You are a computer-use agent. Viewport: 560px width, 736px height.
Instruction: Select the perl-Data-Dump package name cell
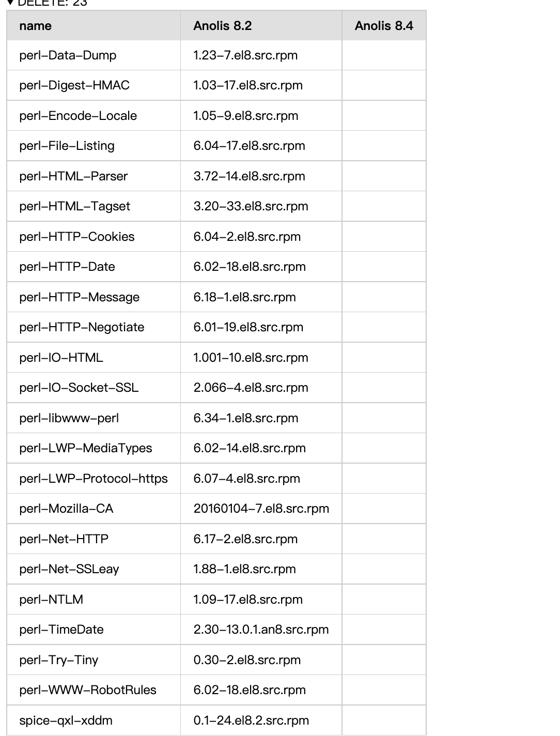pos(68,55)
